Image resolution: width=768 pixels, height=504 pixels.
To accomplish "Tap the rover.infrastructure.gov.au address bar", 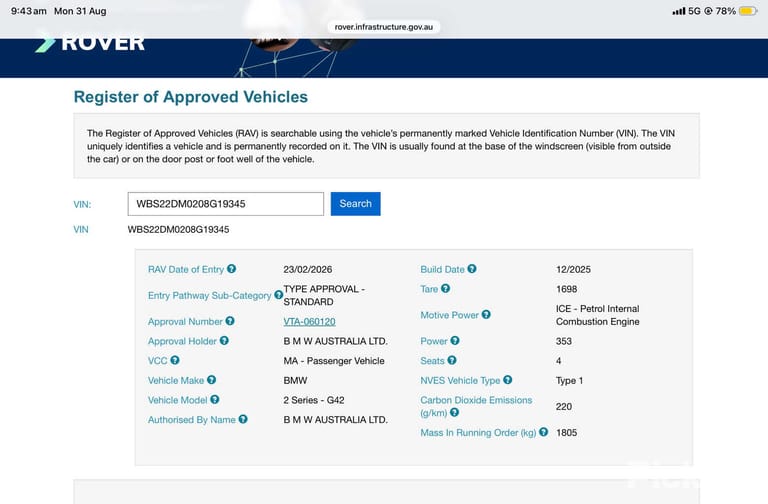I will click(384, 27).
